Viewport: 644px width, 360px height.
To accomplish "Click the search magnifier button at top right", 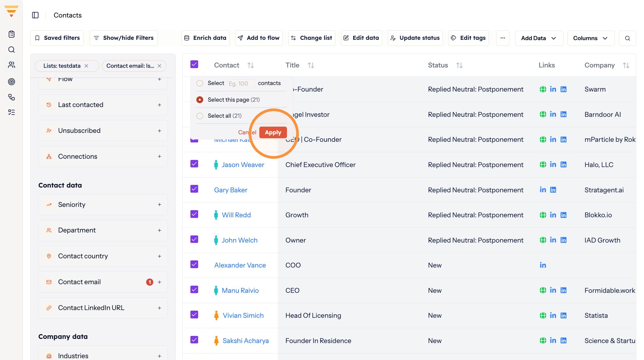I will click(627, 38).
